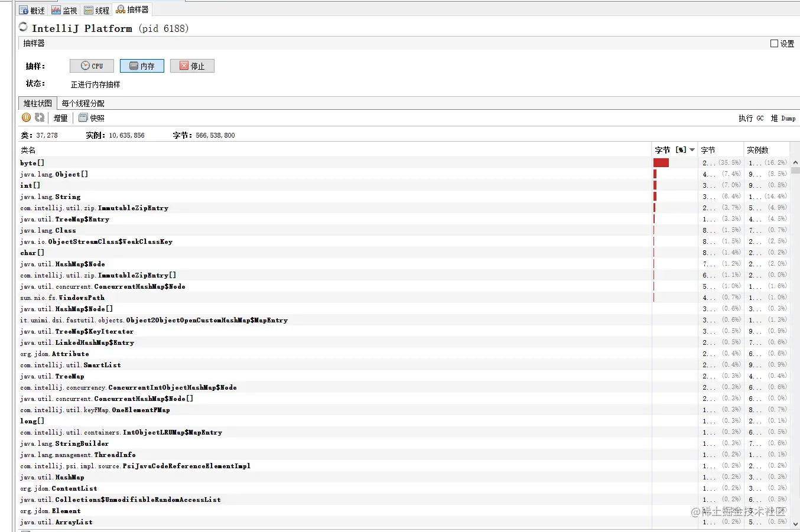Select the org.jdom.ContentList row
Viewport: 800px width, 532px height.
tap(405, 488)
